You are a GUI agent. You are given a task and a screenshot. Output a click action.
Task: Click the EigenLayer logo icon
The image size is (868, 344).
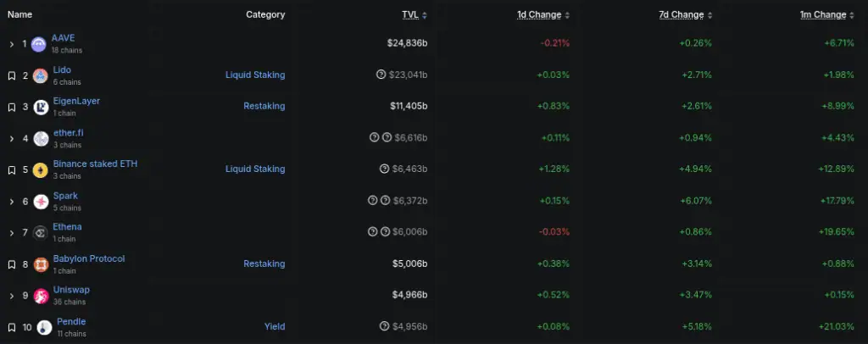41,108
